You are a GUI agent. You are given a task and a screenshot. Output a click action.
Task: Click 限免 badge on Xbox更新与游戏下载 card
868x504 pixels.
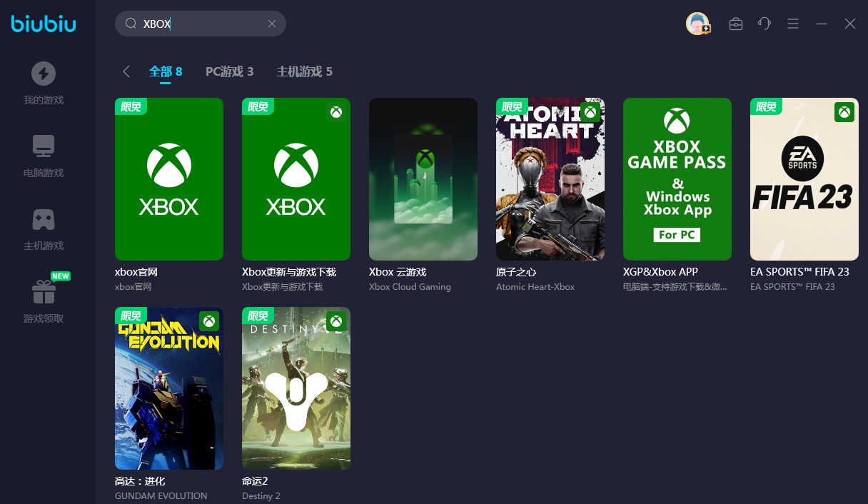tap(258, 106)
